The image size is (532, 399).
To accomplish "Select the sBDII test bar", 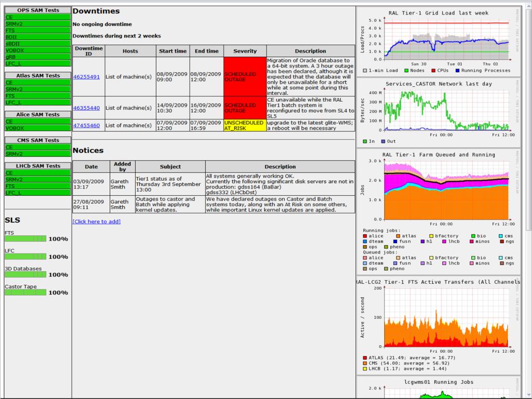I will tap(37, 44).
